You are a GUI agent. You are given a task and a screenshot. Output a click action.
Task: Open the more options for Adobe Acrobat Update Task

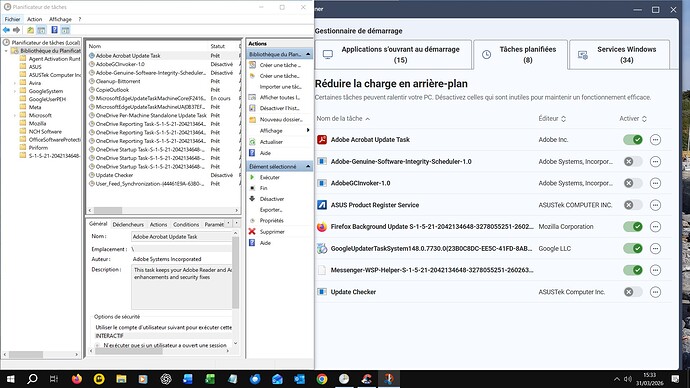tap(655, 140)
